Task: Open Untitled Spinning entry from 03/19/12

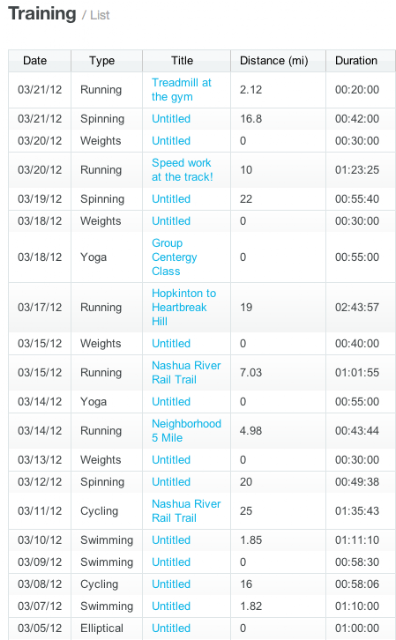Action: click(x=171, y=199)
